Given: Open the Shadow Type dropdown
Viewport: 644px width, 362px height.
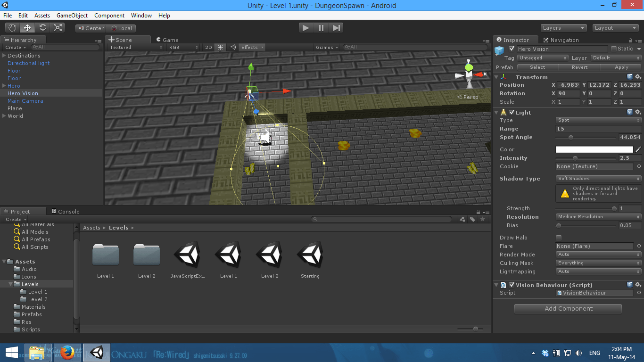Looking at the screenshot, I should point(598,179).
